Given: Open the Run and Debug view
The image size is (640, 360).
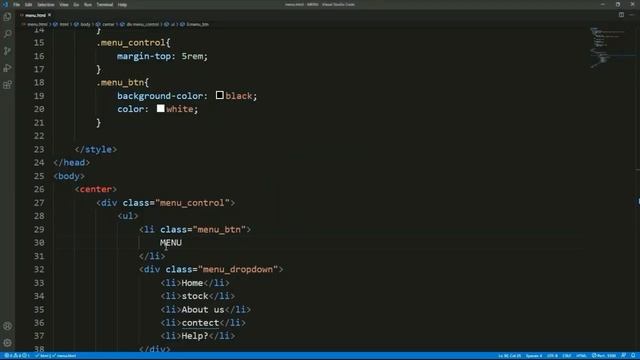Looking at the screenshot, I should tap(7, 68).
